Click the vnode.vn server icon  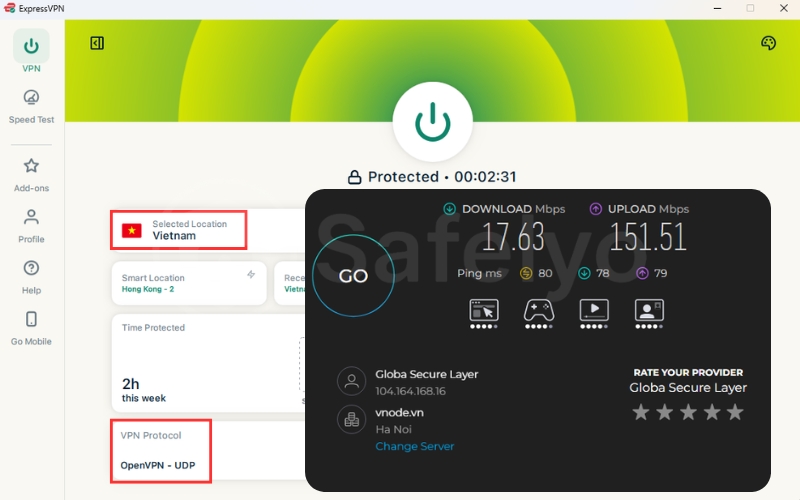click(352, 419)
